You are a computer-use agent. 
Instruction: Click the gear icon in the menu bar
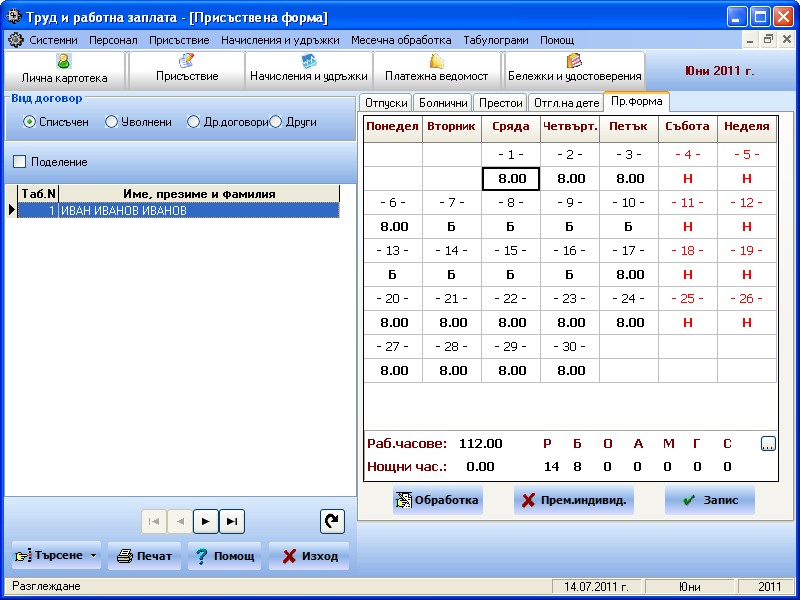[x=16, y=40]
